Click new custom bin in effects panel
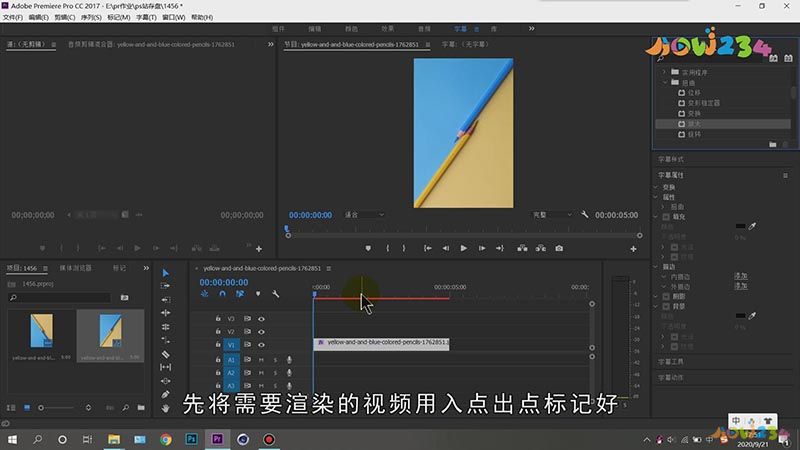Screen dimensions: 800x450 [x=772, y=144]
